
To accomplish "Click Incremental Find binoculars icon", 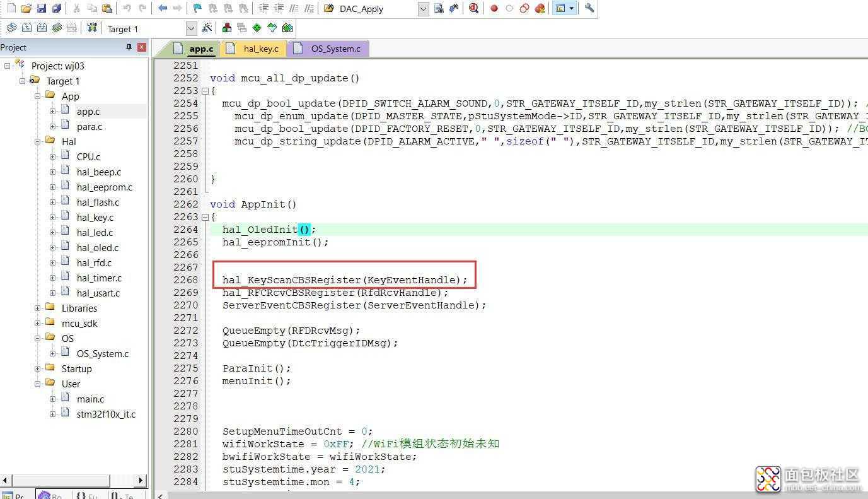I will click(x=453, y=9).
